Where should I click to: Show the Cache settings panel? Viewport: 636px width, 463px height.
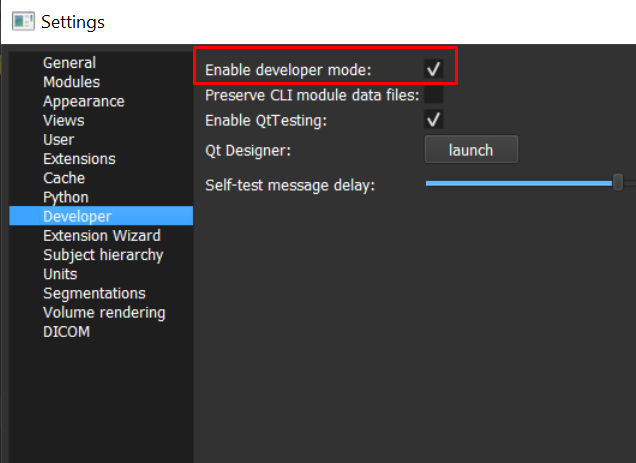[x=63, y=178]
